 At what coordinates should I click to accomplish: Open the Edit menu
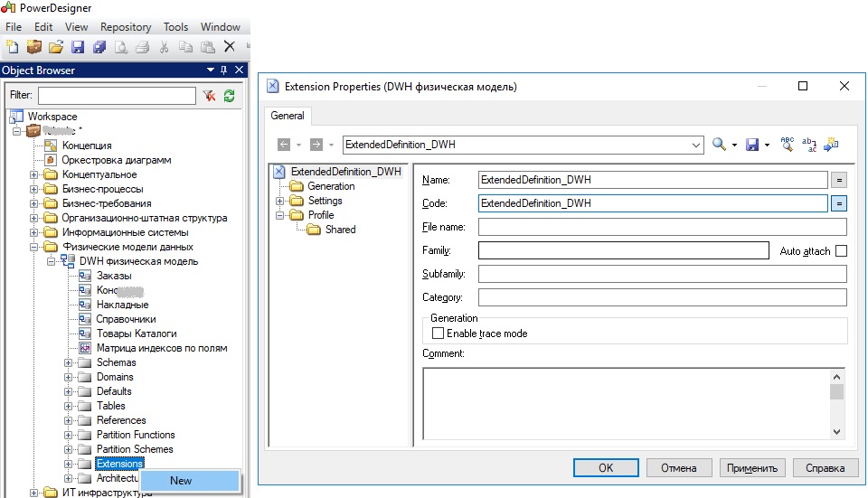(43, 26)
